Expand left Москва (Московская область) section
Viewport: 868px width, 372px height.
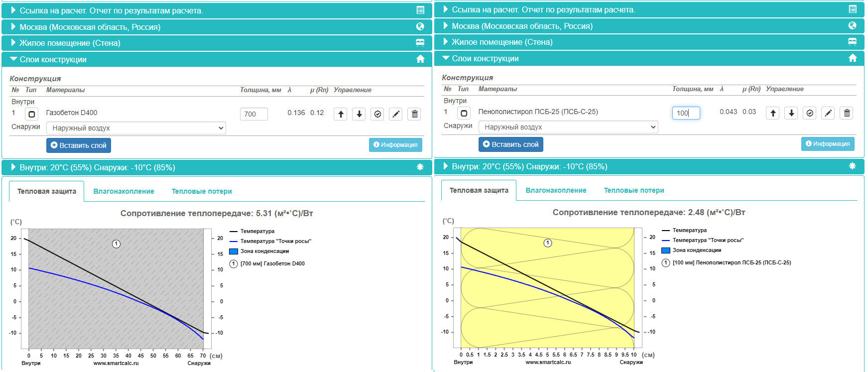coord(217,27)
